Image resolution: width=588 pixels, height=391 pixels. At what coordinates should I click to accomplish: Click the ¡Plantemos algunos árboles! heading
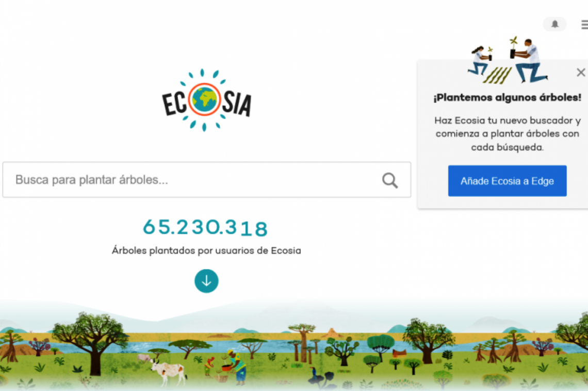tap(507, 97)
